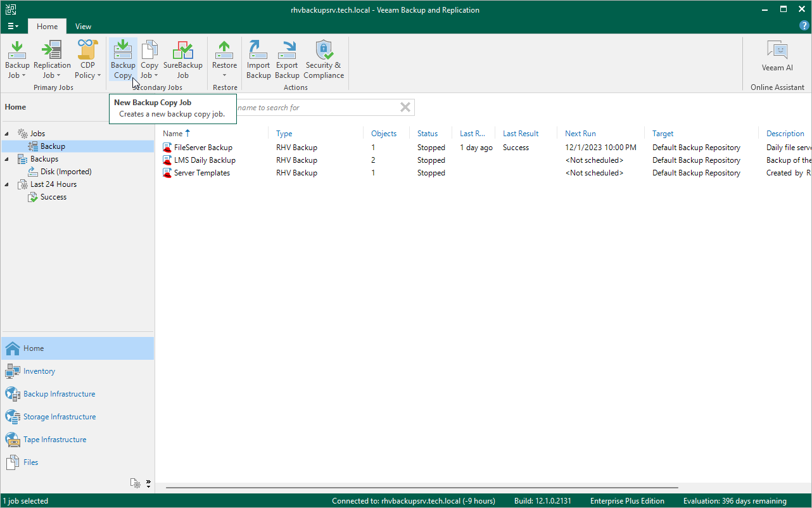
Task: Click the Veeam application icon in title bar
Action: pyautogui.click(x=10, y=10)
